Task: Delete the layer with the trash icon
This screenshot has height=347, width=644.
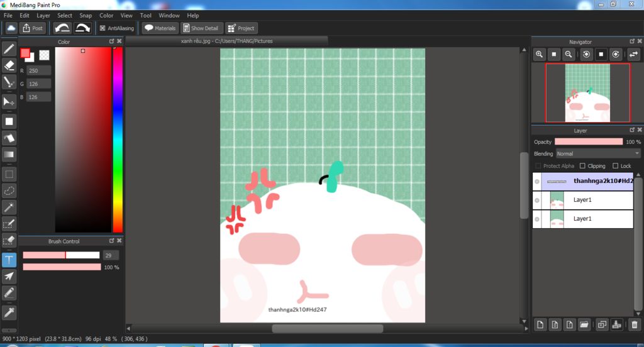Action: 635,325
